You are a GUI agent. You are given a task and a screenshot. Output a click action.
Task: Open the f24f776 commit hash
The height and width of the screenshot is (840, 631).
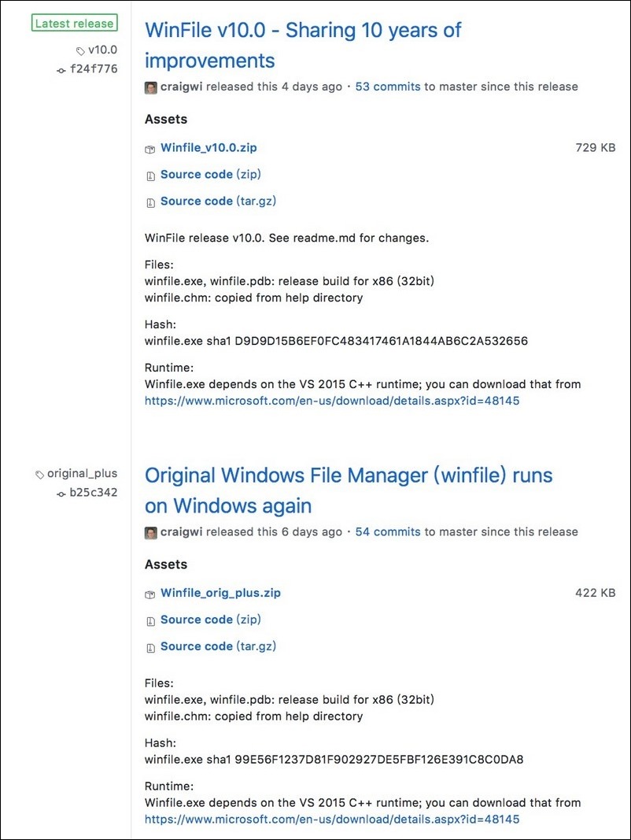click(94, 68)
